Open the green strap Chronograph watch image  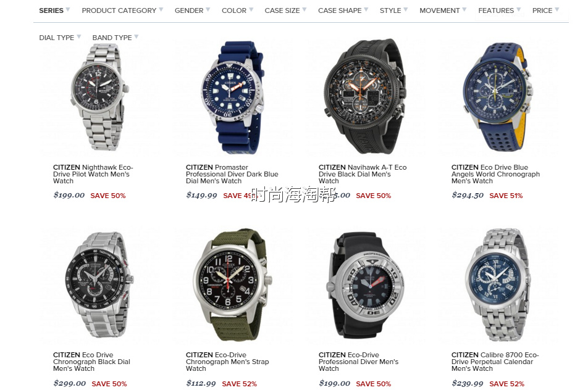(x=232, y=284)
